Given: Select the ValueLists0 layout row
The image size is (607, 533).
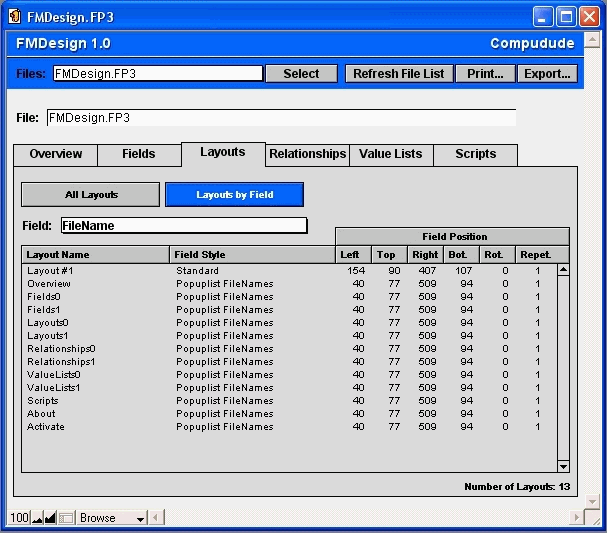Looking at the screenshot, I should click(x=290, y=375).
